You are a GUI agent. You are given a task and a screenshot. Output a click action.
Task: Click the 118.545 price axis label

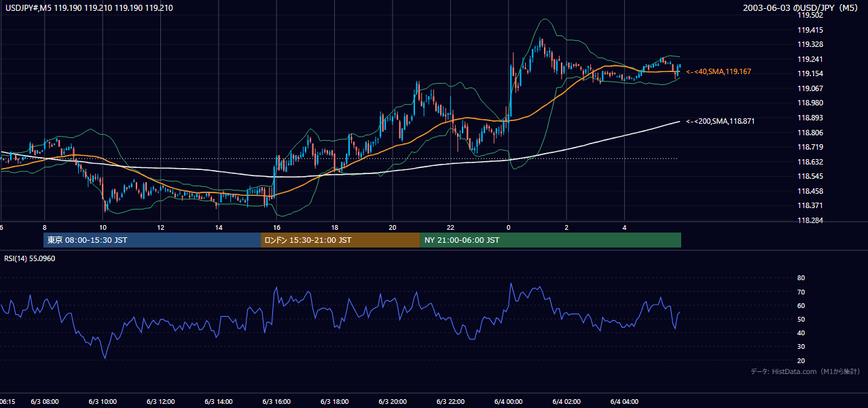[x=810, y=176]
